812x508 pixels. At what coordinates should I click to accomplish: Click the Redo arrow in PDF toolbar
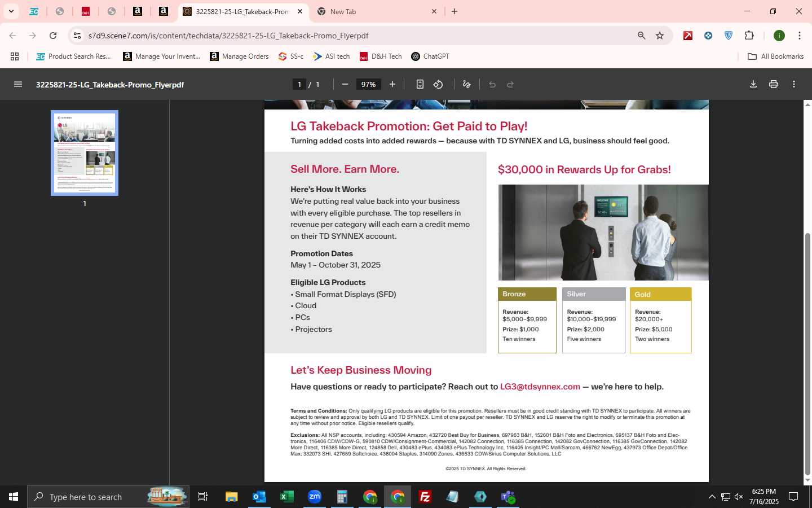(510, 84)
